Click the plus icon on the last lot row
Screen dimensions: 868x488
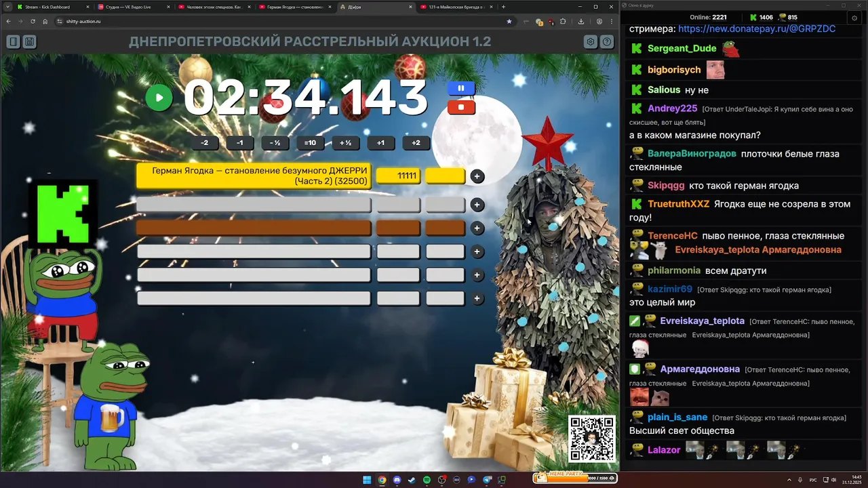click(477, 298)
